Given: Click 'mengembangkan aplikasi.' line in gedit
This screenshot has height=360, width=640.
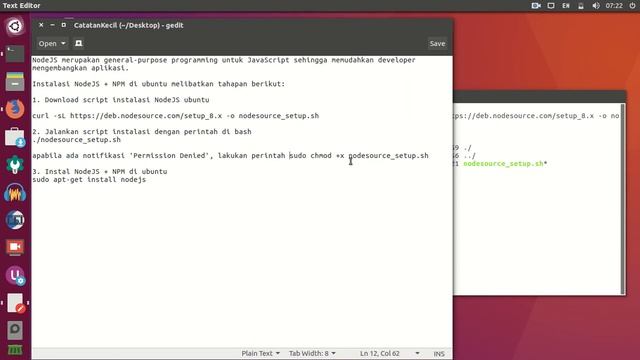Looking at the screenshot, I should [x=80, y=68].
